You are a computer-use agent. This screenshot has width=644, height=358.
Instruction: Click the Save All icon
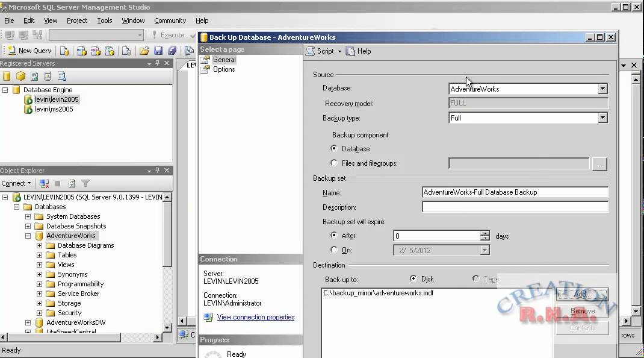(x=172, y=51)
